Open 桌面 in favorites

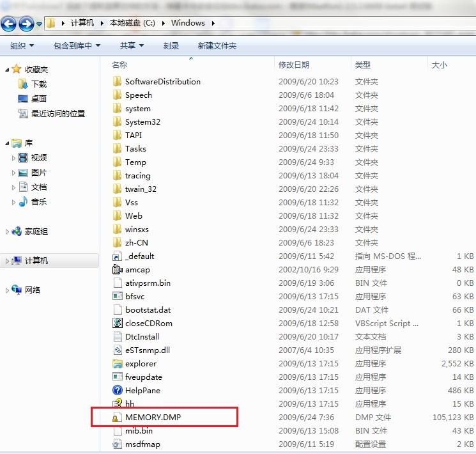point(39,98)
